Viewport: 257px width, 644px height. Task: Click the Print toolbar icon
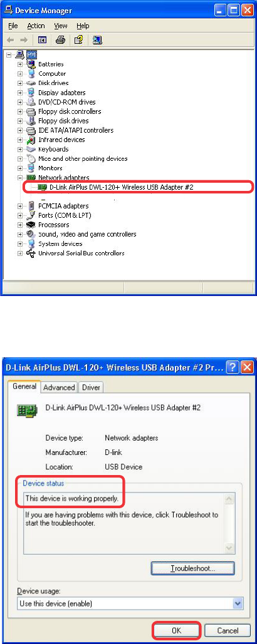click(60, 40)
